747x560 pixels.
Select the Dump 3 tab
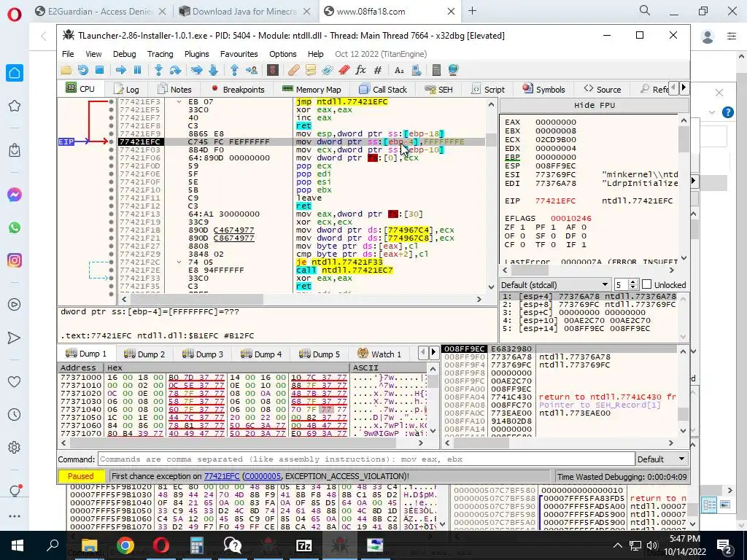tap(203, 354)
